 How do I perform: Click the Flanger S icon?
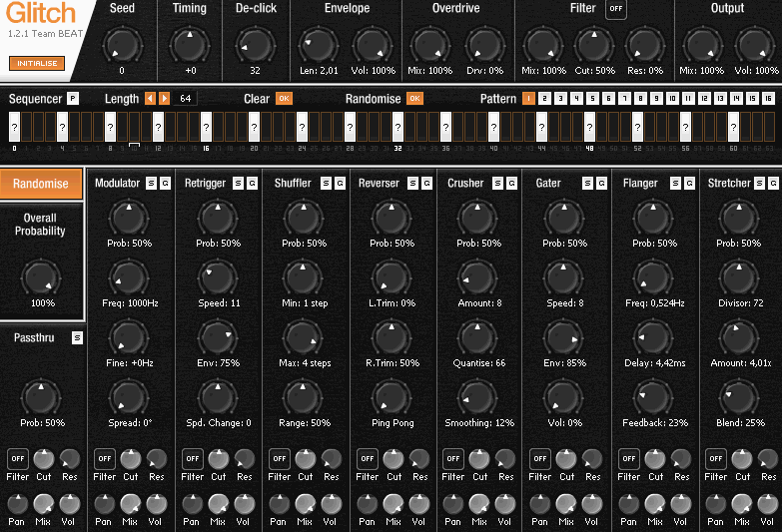[675, 184]
